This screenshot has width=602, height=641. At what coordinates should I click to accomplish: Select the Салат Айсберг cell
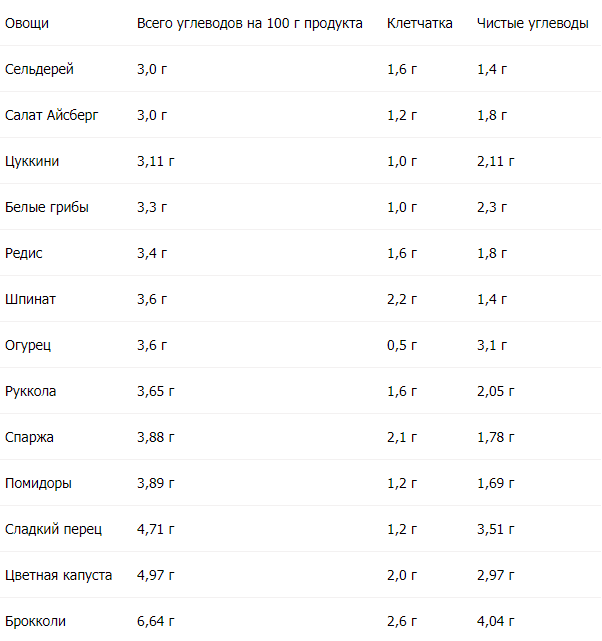tap(51, 115)
